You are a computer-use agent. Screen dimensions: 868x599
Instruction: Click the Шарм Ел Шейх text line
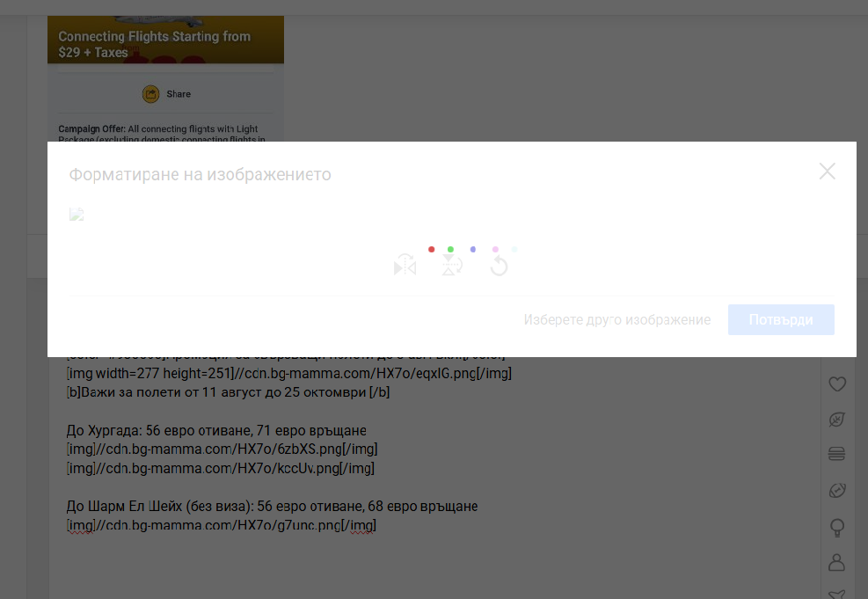(272, 507)
